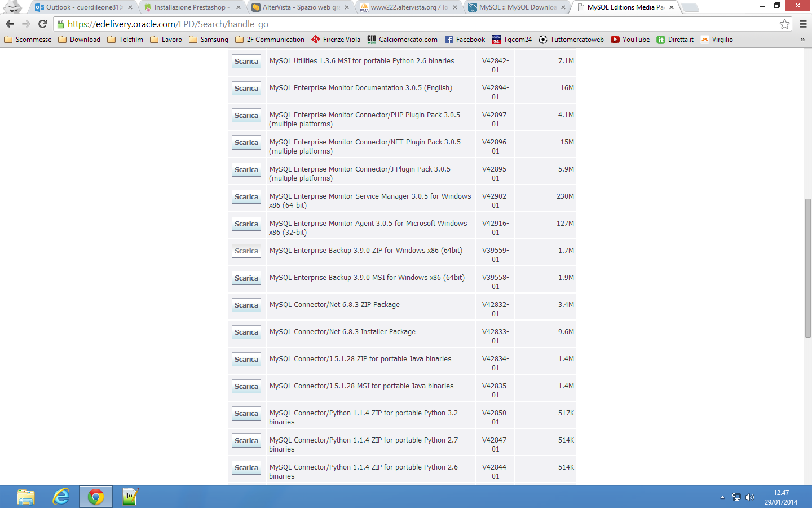Image resolution: width=812 pixels, height=508 pixels.
Task: Open the Samsung bookmarks folder
Action: pyautogui.click(x=209, y=40)
